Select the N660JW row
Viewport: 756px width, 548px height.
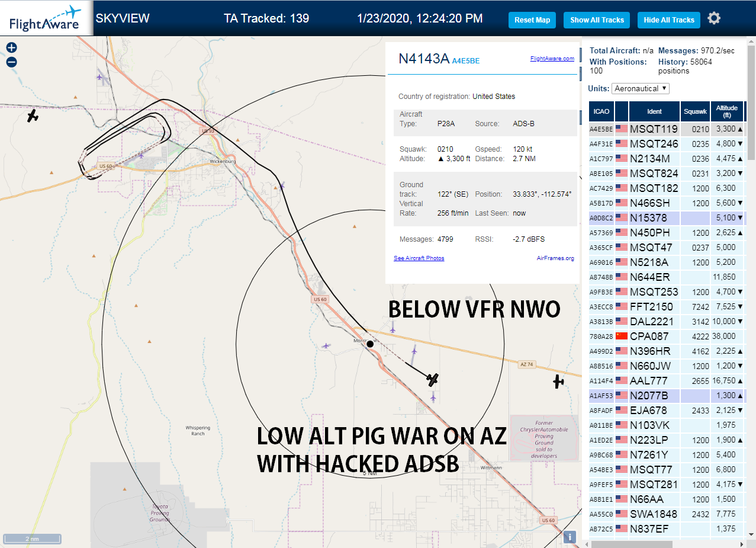667,366
